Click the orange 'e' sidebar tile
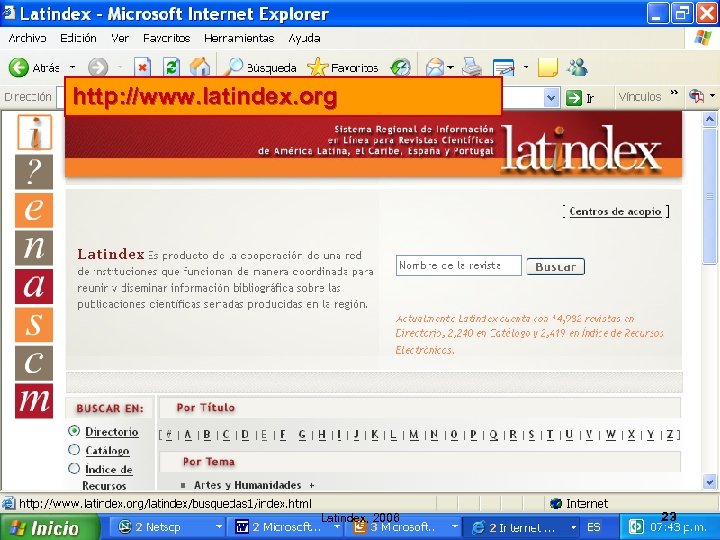720x540 pixels. click(x=34, y=210)
